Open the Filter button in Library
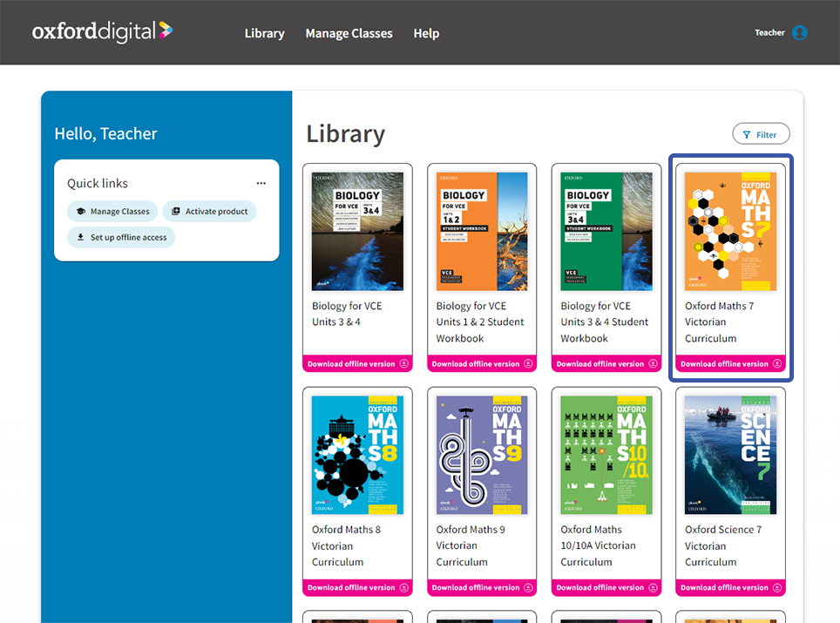The height and width of the screenshot is (623, 840). coord(761,134)
